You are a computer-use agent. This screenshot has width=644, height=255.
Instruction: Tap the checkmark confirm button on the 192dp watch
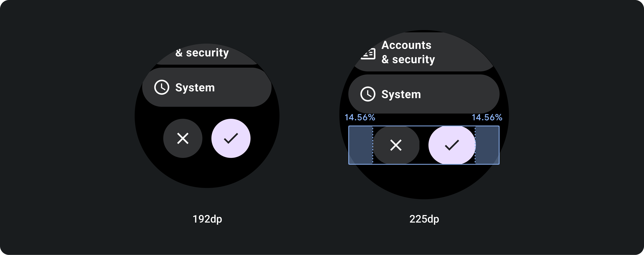(231, 138)
